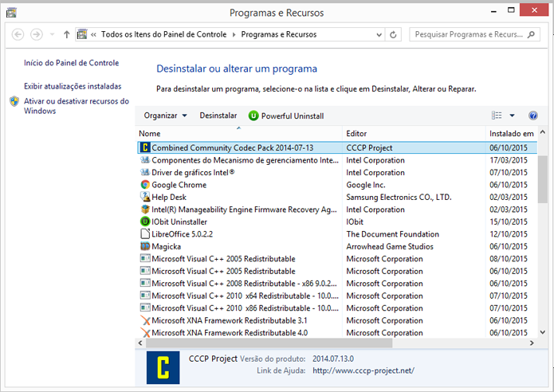Click the Visual C++ 2010 x64 icon
The height and width of the screenshot is (392, 554).
tap(145, 296)
